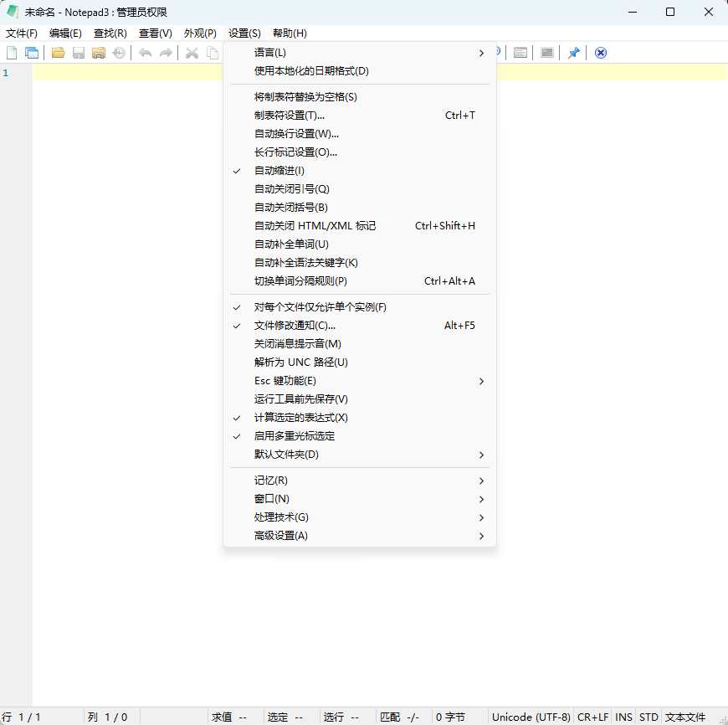728x725 pixels.
Task: Toggle always-on-top with the pin icon
Action: (574, 53)
